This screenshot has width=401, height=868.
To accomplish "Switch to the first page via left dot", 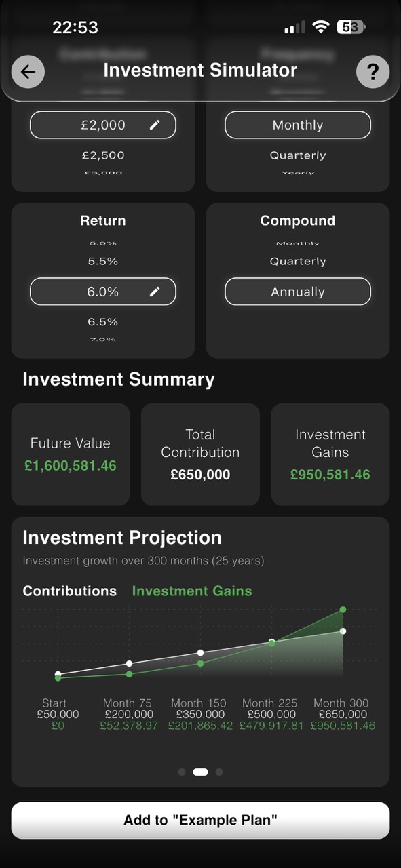I will pyautogui.click(x=182, y=772).
